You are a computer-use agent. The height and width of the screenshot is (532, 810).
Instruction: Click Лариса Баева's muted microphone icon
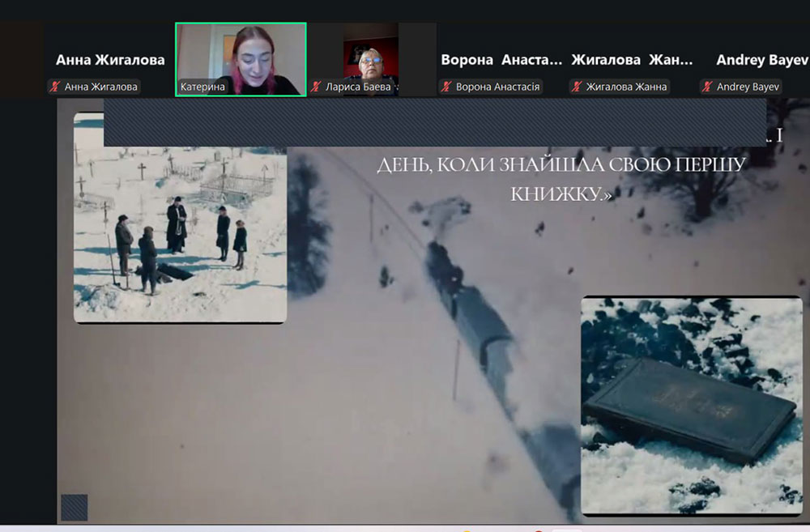point(317,87)
